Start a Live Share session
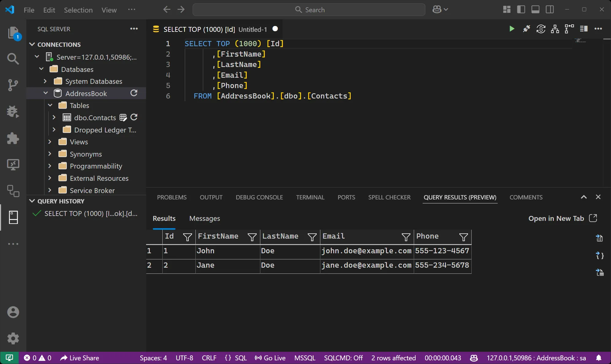This screenshot has height=364, width=611. (x=79, y=358)
